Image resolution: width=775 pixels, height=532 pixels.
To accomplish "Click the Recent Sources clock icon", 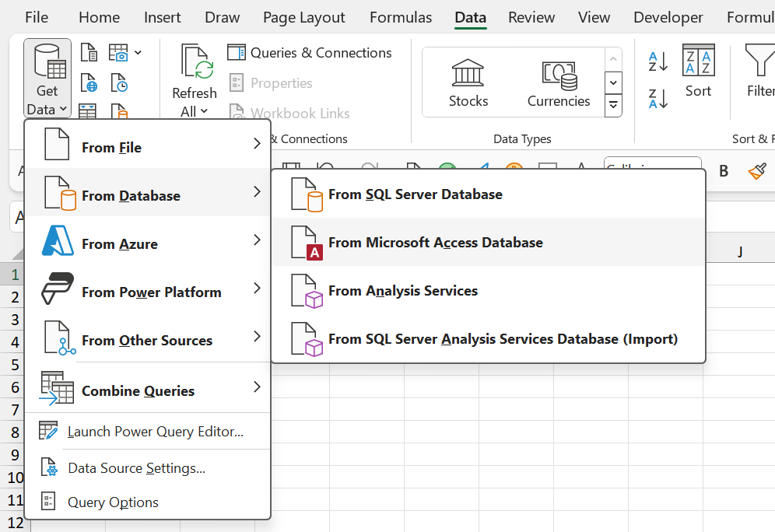I will [x=119, y=83].
